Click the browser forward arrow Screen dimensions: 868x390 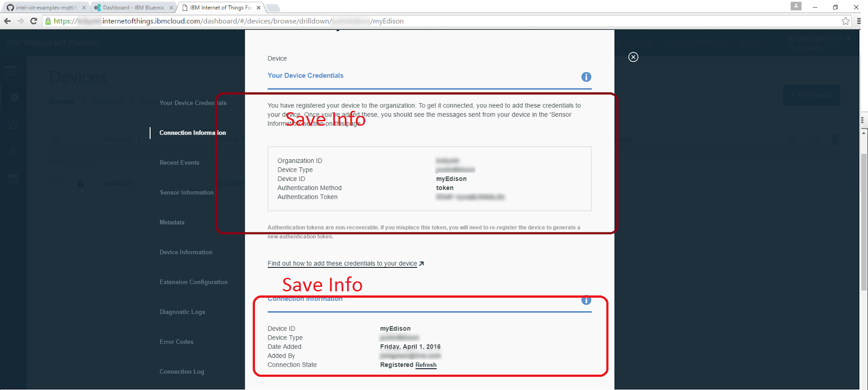click(21, 21)
